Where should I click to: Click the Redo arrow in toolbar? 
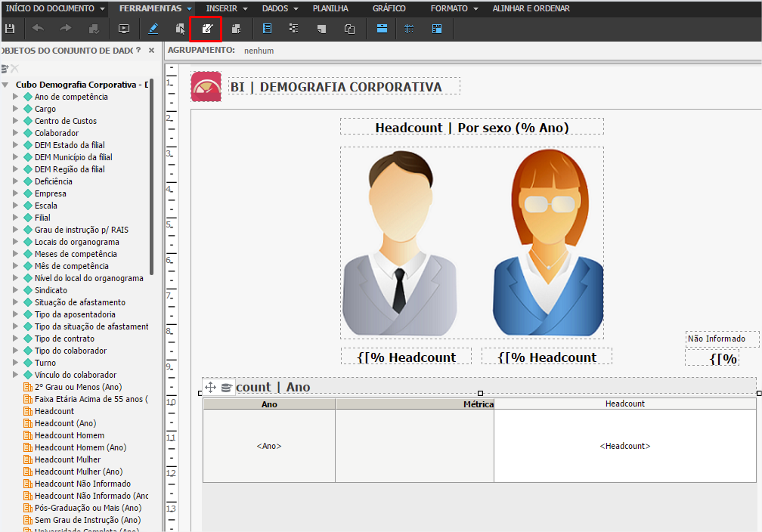coord(66,29)
